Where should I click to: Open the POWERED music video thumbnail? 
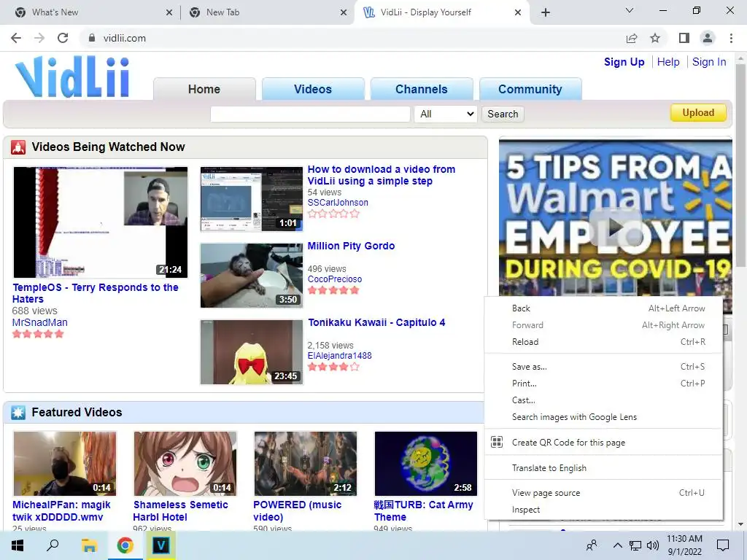pyautogui.click(x=306, y=463)
